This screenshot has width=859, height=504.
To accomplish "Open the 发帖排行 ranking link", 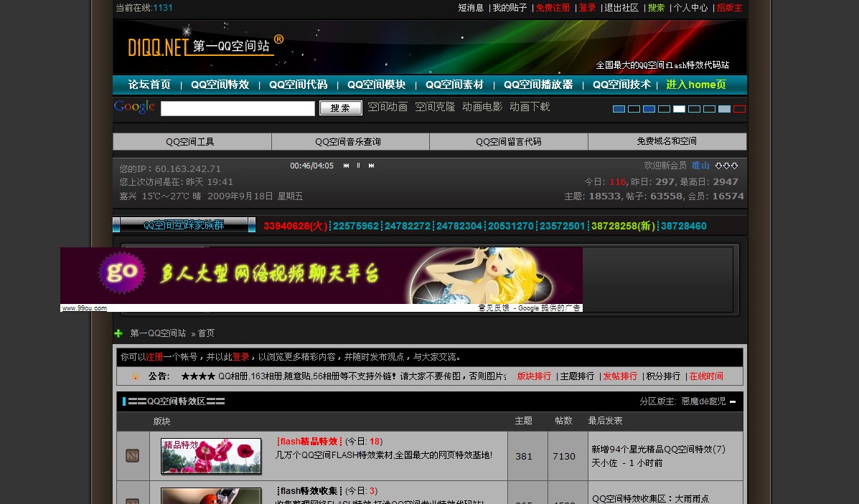I will [620, 376].
